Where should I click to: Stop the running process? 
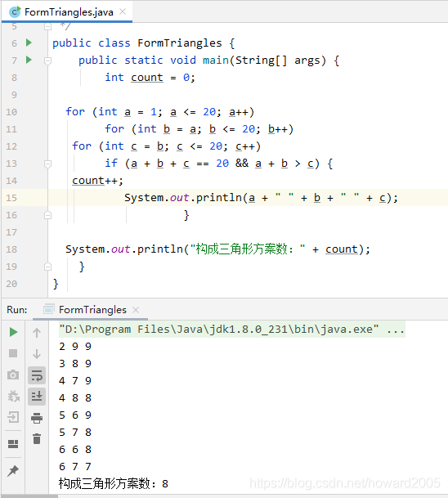click(13, 353)
